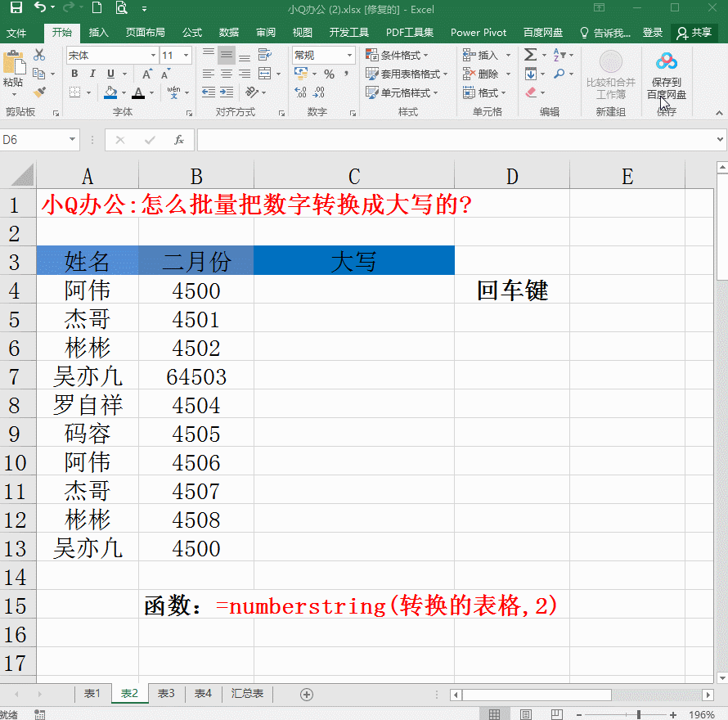Screen dimensions: 728x720
Task: Create a new blank workbook from quick access
Action: (97, 8)
